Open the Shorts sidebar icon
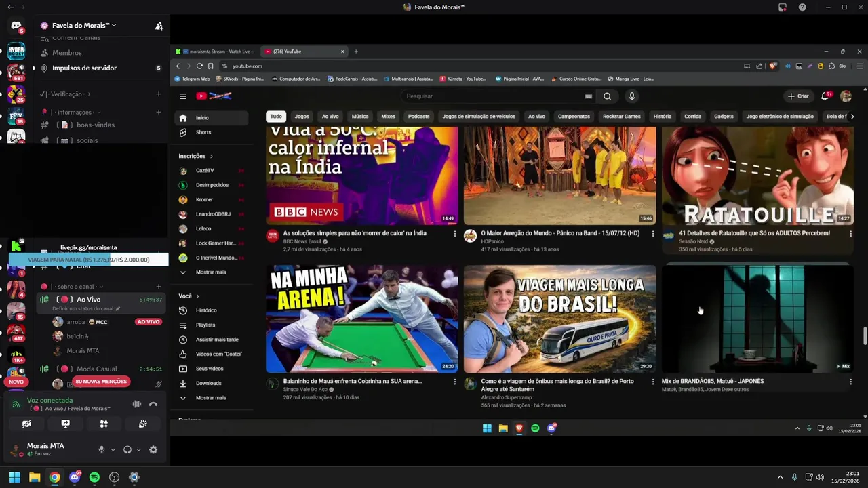This screenshot has height=488, width=868. 183,132
